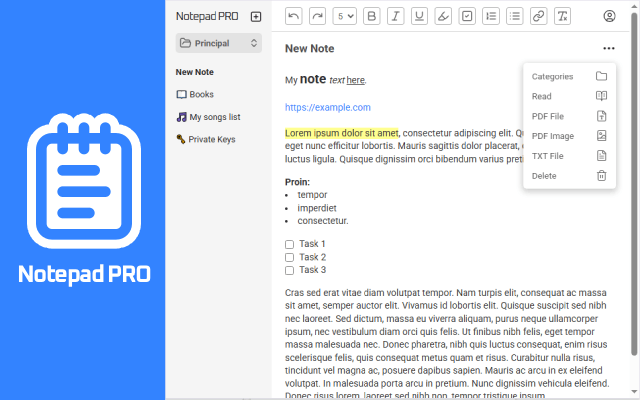The image size is (640, 400).
Task: Open the user account profile icon
Action: click(609, 16)
